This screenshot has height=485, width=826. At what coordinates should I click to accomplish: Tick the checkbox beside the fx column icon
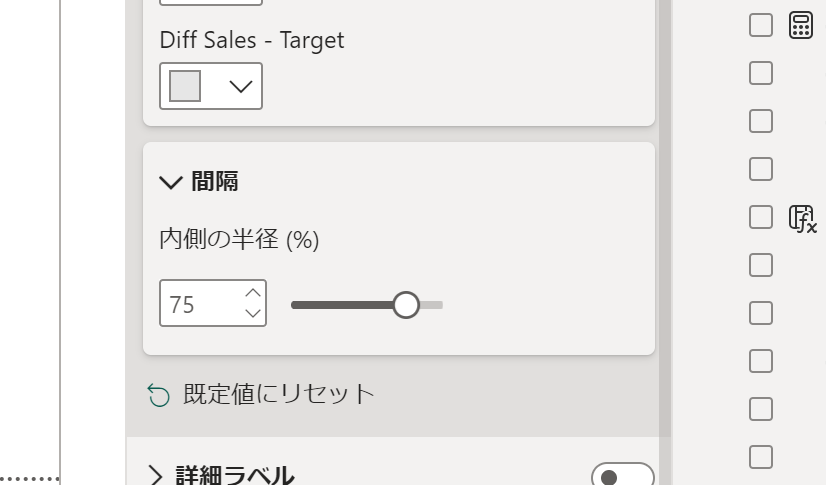(x=761, y=217)
